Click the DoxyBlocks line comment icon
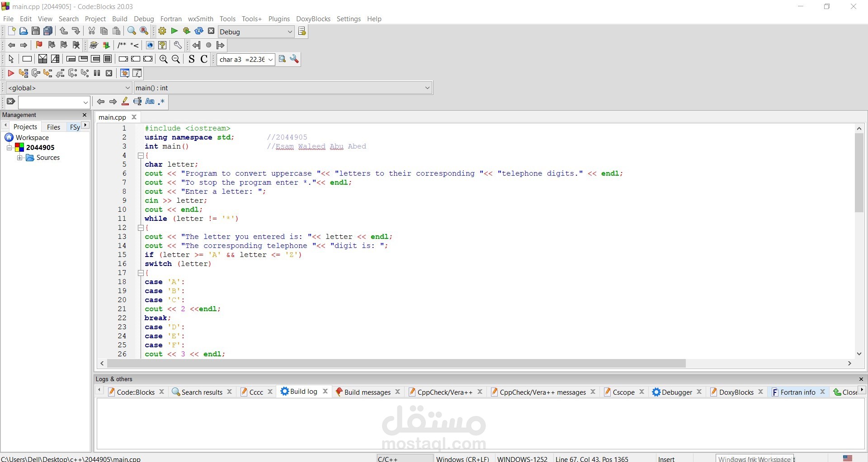868x462 pixels. pyautogui.click(x=135, y=45)
